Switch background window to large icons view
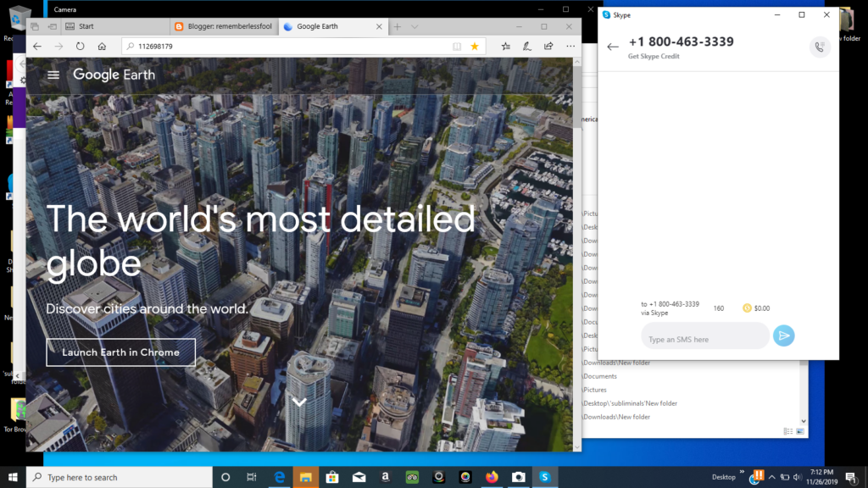The image size is (868, 488). 800,431
